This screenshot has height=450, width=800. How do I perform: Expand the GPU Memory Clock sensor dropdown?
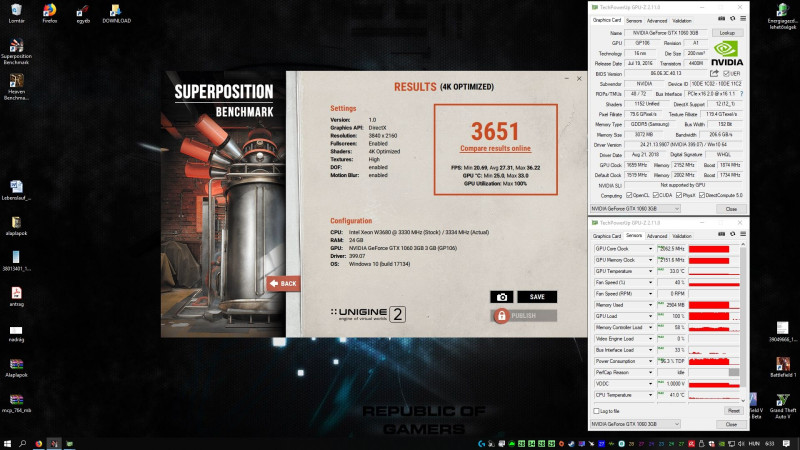pos(651,260)
